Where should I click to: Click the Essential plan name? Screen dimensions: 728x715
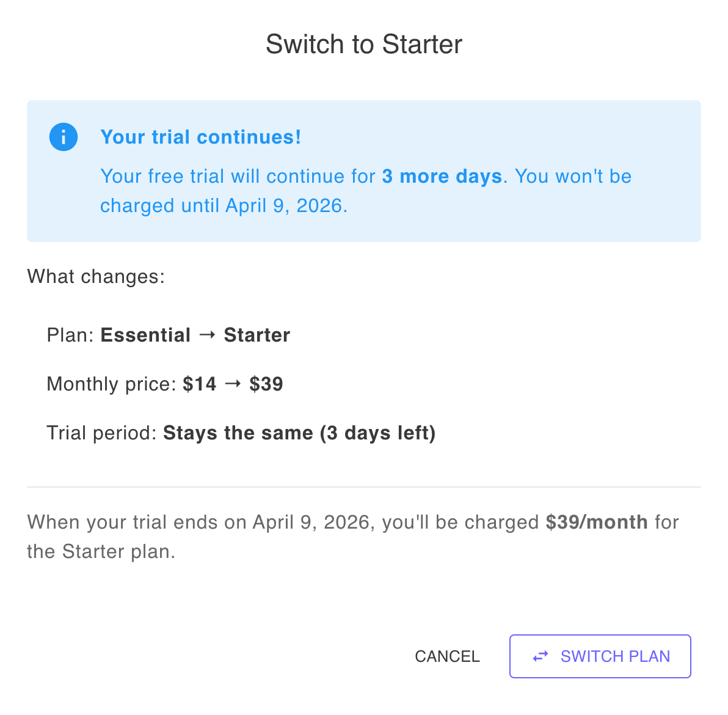click(145, 335)
